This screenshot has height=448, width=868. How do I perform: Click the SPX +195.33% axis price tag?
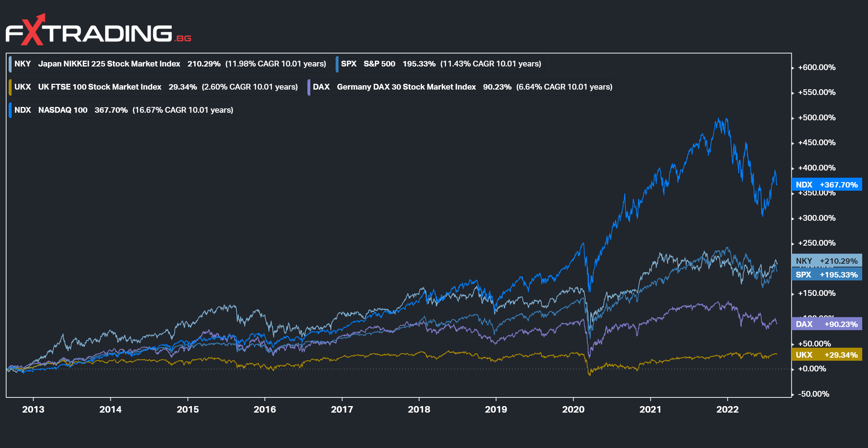[827, 275]
